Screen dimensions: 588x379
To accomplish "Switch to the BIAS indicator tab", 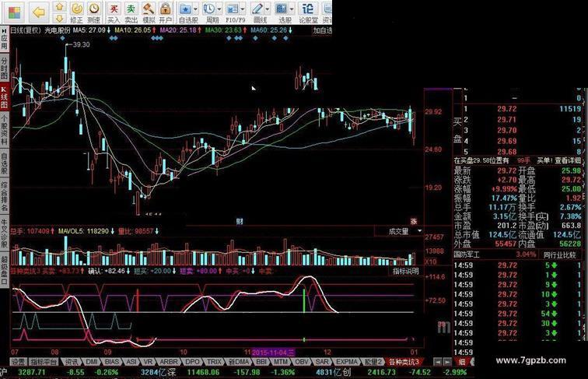I will tap(111, 362).
